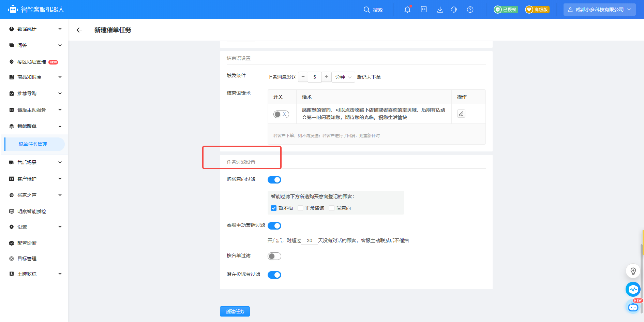Image resolution: width=644 pixels, height=322 pixels.
Task: Open the search icon in top bar
Action: click(367, 10)
